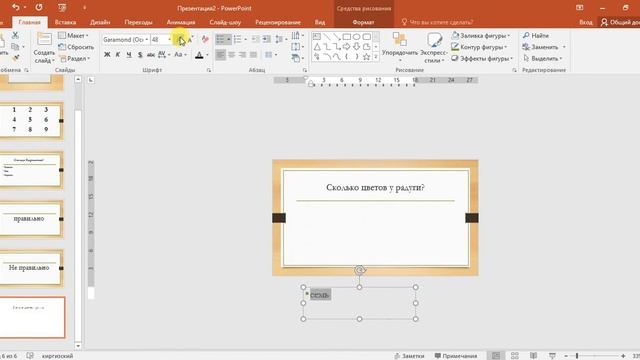640x360 pixels.
Task: Click the Format Painter brush icon
Action: (x=16, y=58)
